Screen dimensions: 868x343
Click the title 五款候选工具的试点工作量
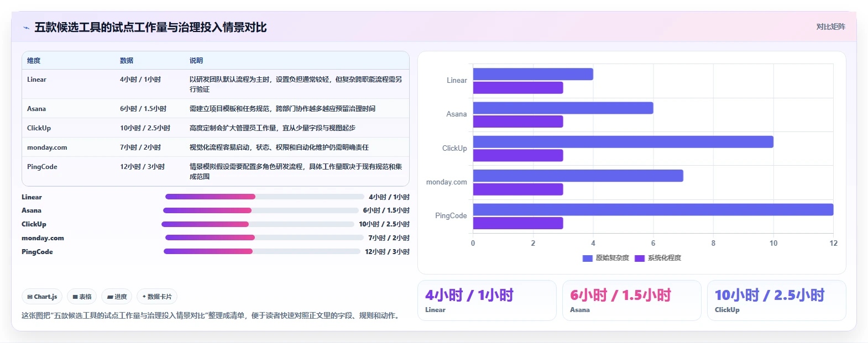150,28
